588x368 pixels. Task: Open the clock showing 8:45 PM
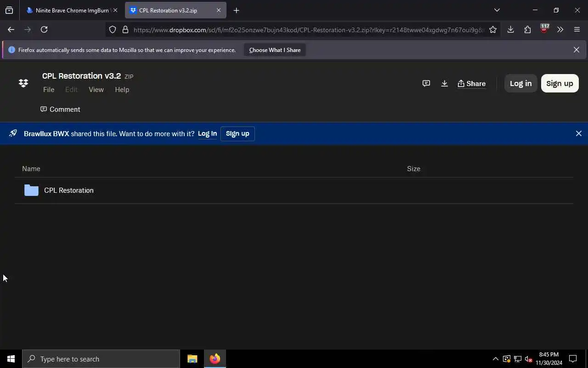tap(549, 359)
